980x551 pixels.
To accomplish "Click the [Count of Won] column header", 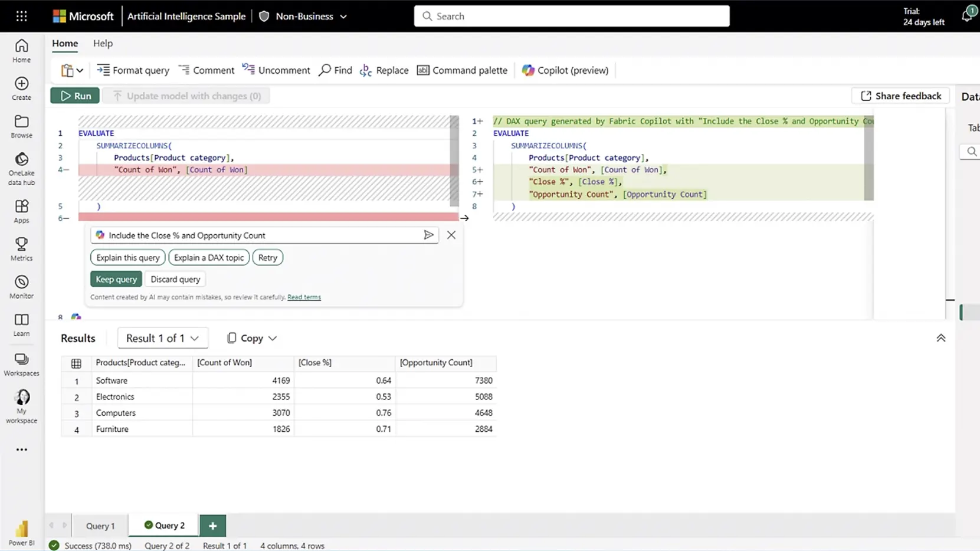I will [x=243, y=362].
